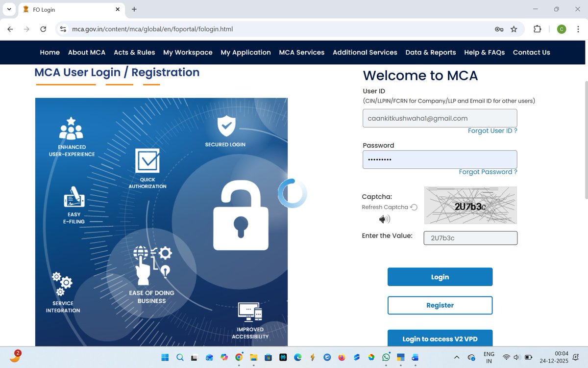Viewport: 588px width, 368px height.
Task: Click the Refresh Captcha text
Action: [x=385, y=207]
